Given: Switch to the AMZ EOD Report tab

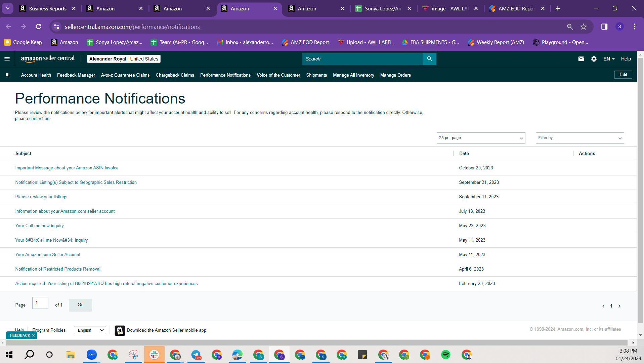Looking at the screenshot, I should pyautogui.click(x=517, y=8).
